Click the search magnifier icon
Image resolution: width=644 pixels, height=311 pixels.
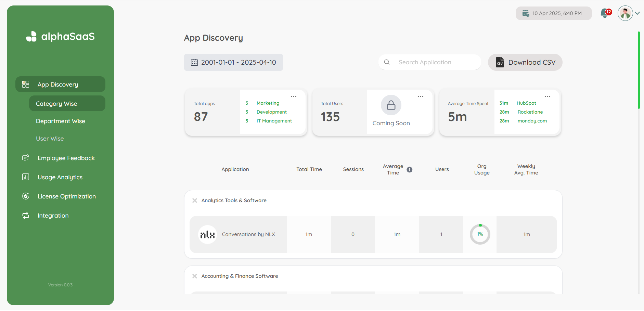click(x=387, y=62)
